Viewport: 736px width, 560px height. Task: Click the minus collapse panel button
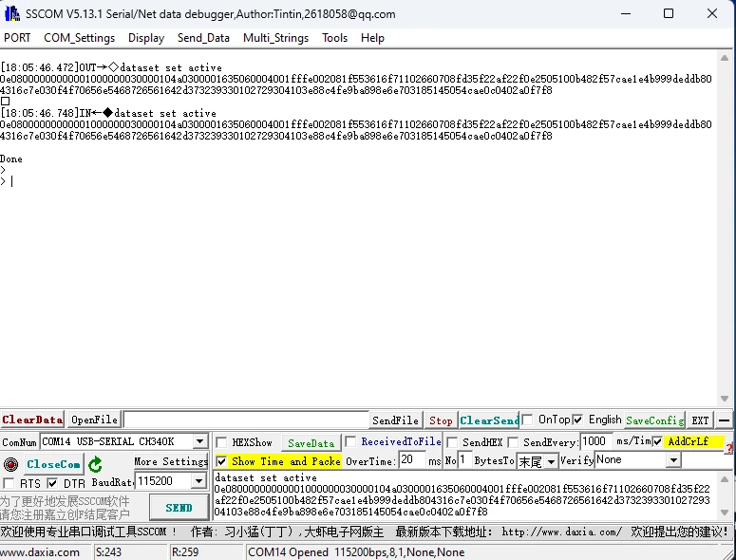tap(725, 420)
